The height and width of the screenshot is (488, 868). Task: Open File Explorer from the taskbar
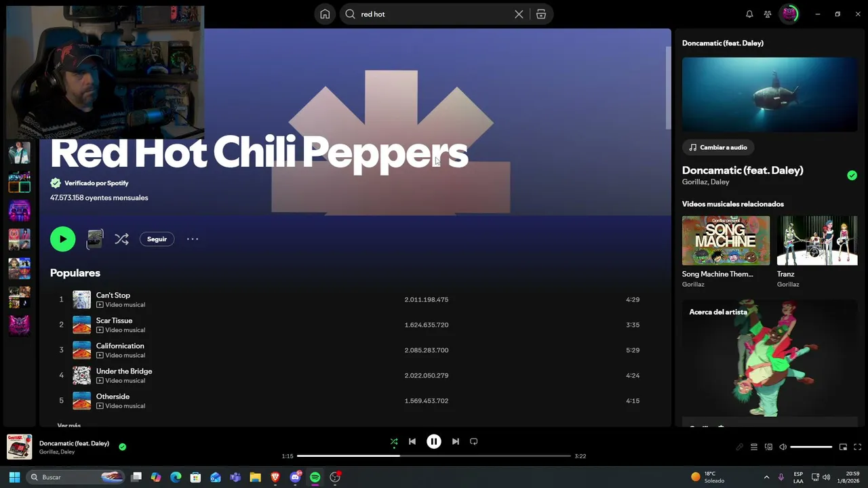point(255,477)
